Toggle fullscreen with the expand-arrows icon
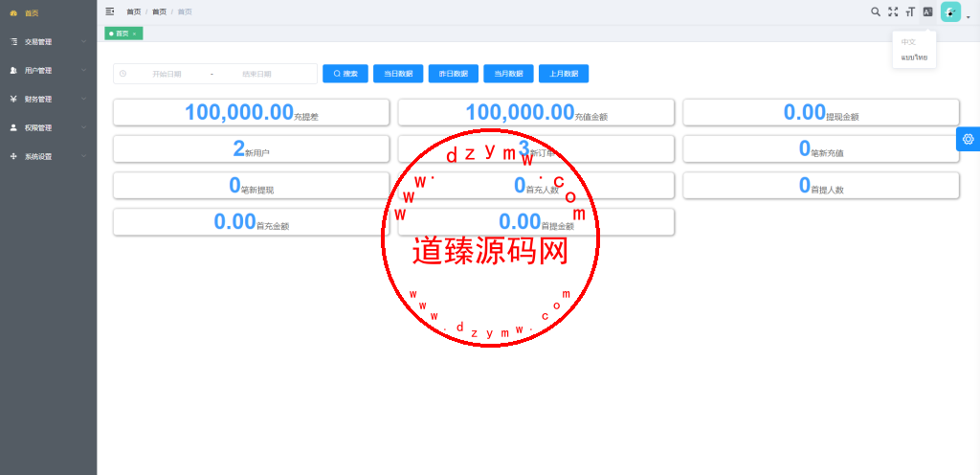The width and height of the screenshot is (980, 475). pos(893,11)
